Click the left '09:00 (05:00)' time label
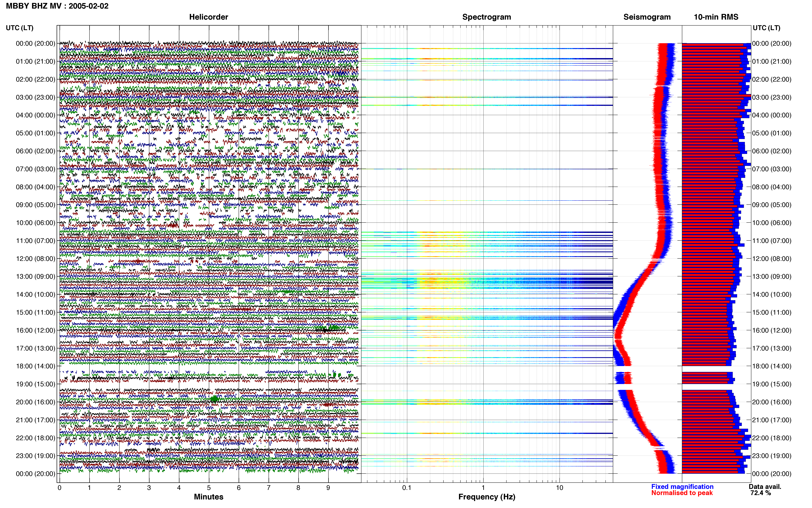This screenshot has width=812, height=508. pyautogui.click(x=36, y=205)
